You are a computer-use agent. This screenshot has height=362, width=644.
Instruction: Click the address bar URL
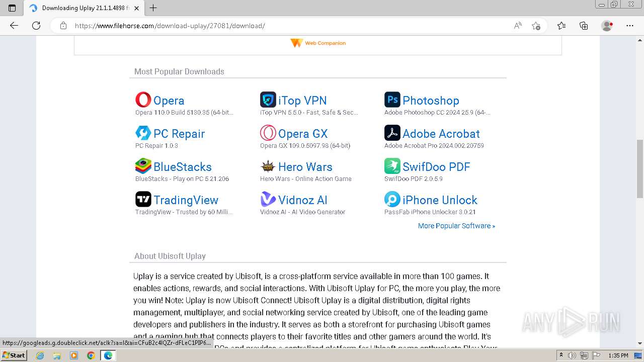pos(170,26)
